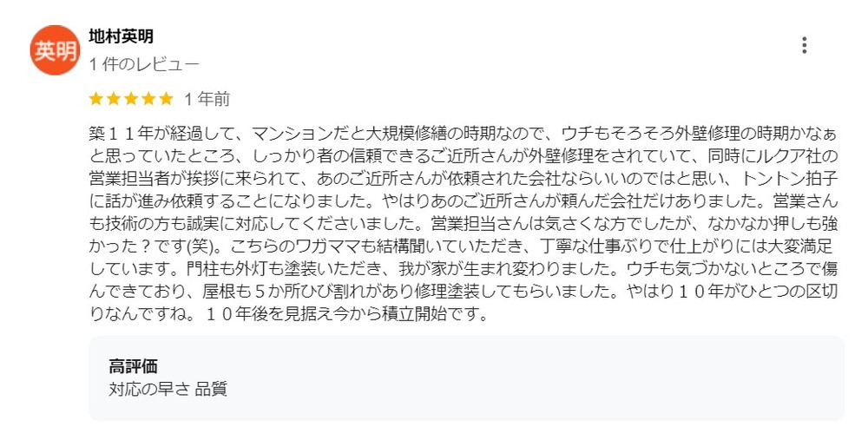Click the first yellow rating star
868x427 pixels.
(x=95, y=99)
